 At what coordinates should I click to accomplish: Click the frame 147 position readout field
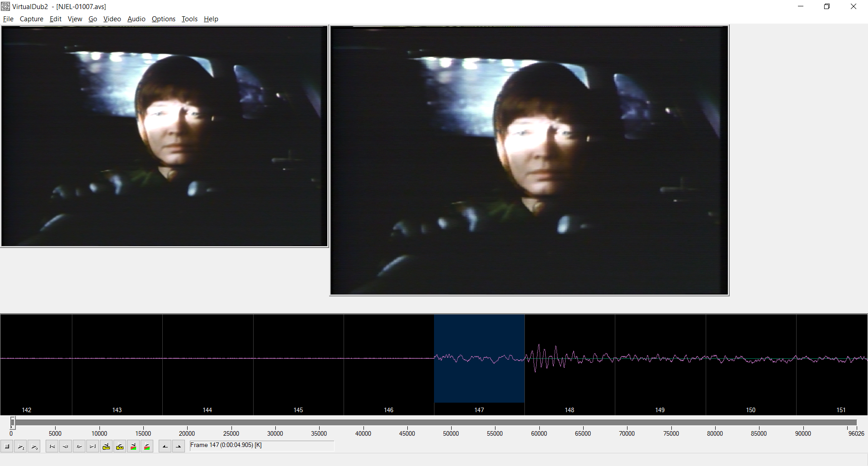[x=262, y=446]
